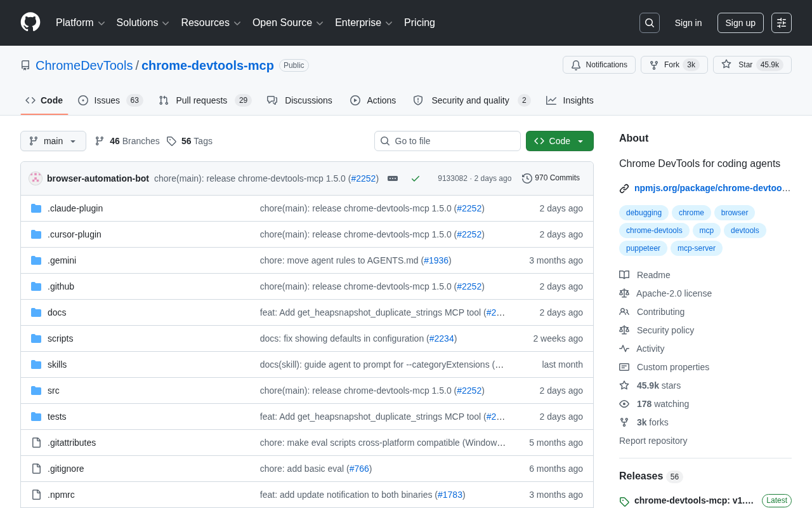View the 56 Tags link
This screenshot has width=812, height=508.
click(190, 141)
